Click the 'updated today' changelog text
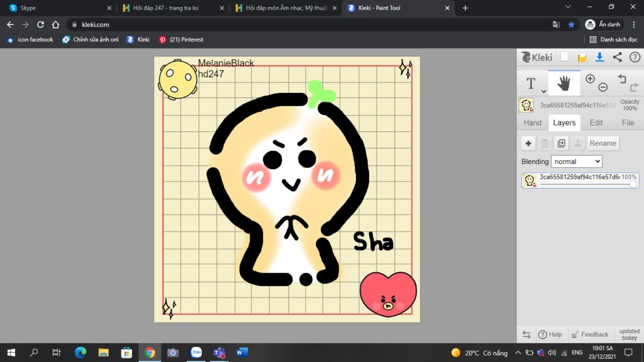This screenshot has width=644, height=362. pyautogui.click(x=629, y=334)
